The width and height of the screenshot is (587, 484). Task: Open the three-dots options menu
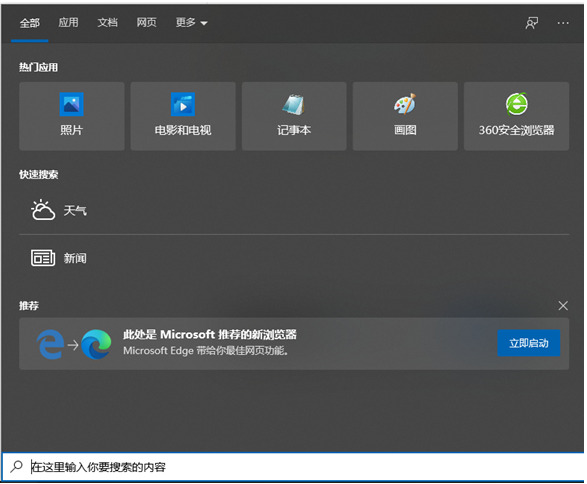563,23
